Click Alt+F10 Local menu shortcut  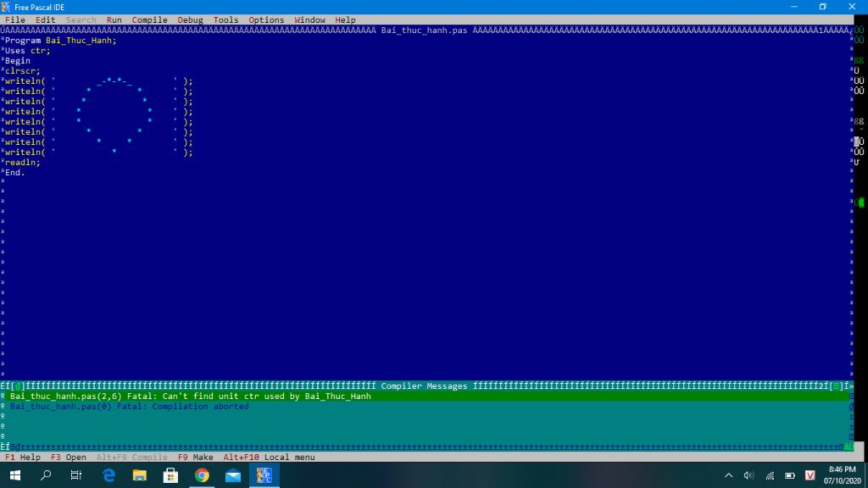pyautogui.click(x=269, y=457)
